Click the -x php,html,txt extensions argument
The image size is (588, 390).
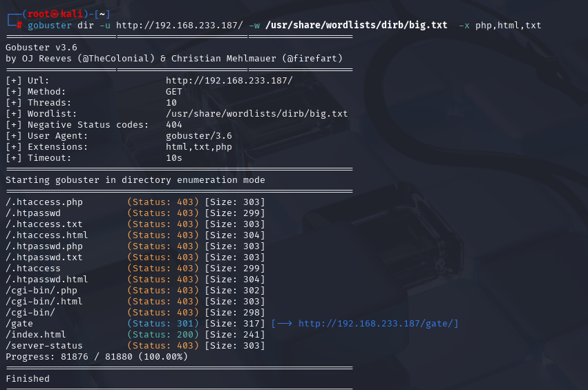(500, 26)
